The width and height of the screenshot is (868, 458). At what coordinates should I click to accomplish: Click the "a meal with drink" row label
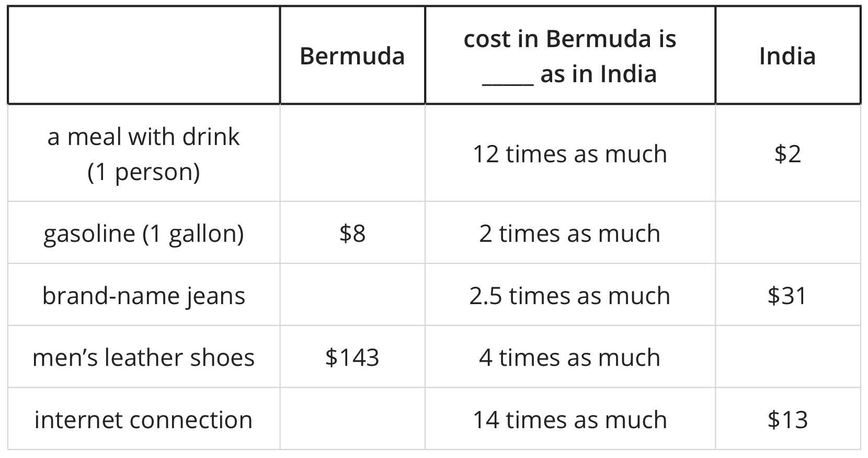point(143,154)
